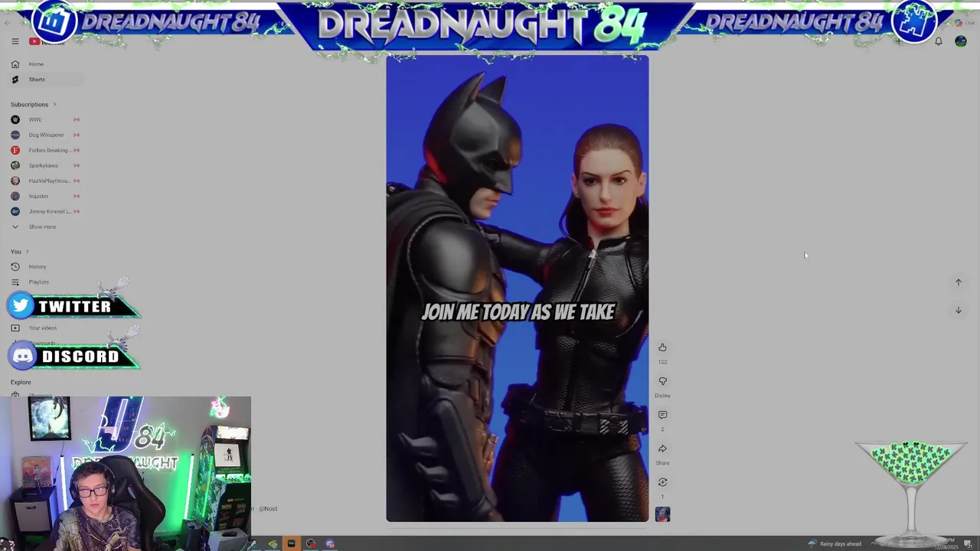Image resolution: width=980 pixels, height=551 pixels.
Task: Open the purple taskbar app icon
Action: point(330,544)
